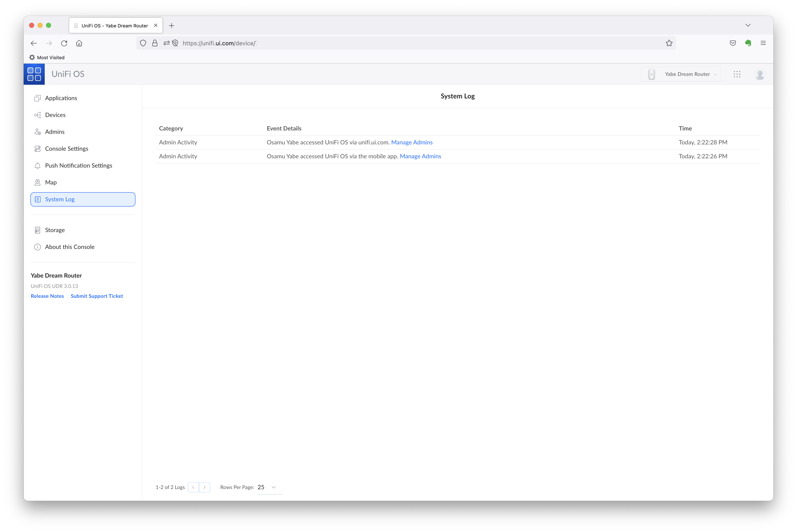The height and width of the screenshot is (532, 797).
Task: Click Manage Admins in the mobile app row
Action: (x=420, y=156)
